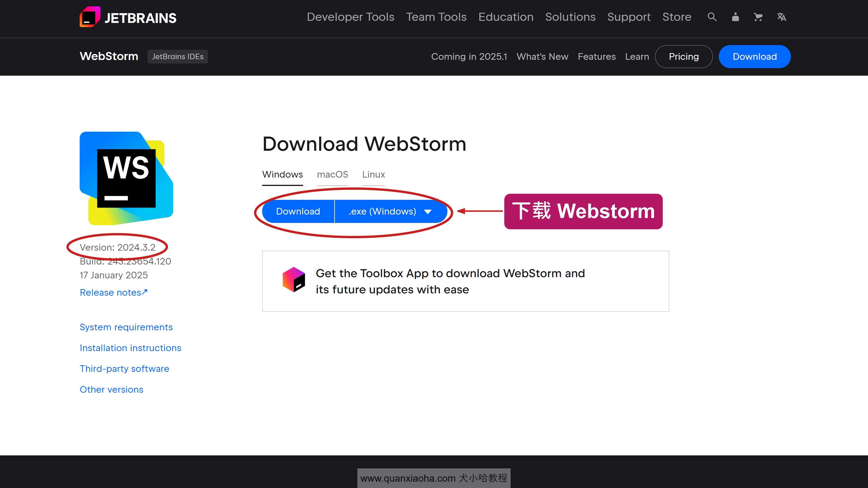Click the user account icon in the navbar
Screen dimensions: 868x488
(x=735, y=17)
